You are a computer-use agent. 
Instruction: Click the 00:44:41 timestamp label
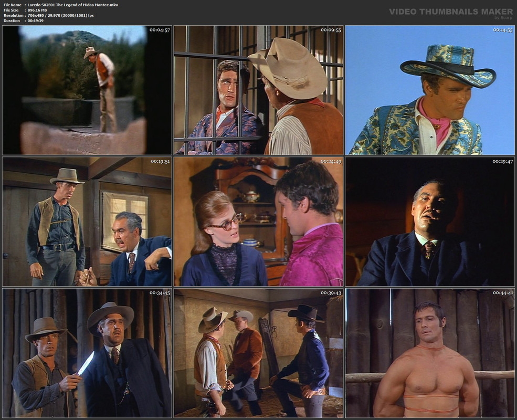click(503, 293)
